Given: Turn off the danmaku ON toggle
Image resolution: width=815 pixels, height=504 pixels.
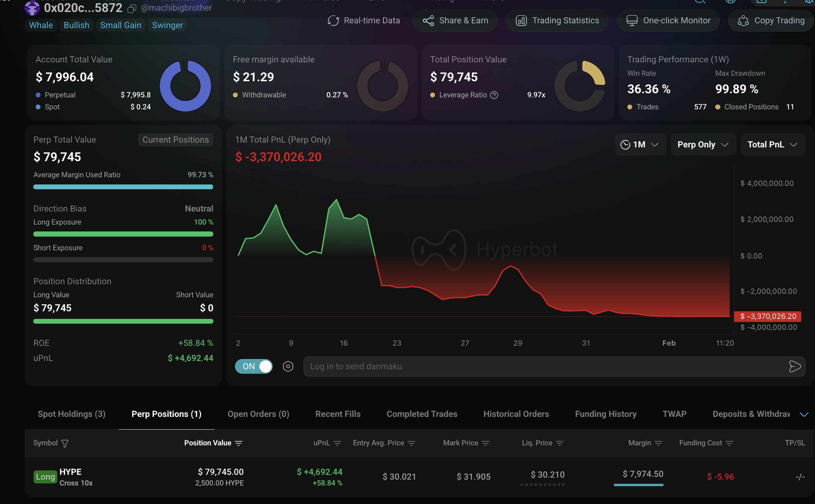Looking at the screenshot, I should tap(253, 366).
